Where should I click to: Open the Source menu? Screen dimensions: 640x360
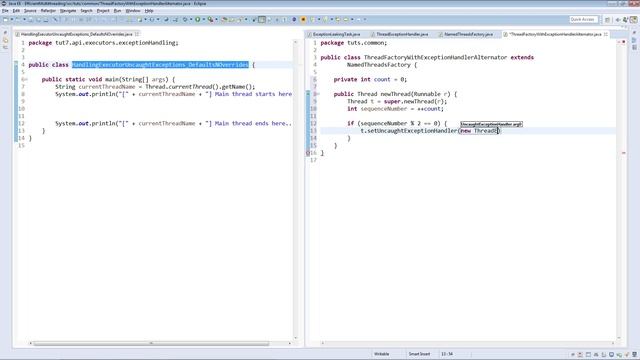pyautogui.click(x=30, y=11)
